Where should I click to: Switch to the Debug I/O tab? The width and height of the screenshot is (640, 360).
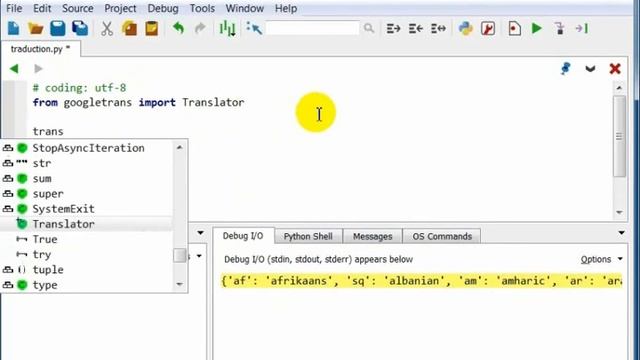click(243, 236)
